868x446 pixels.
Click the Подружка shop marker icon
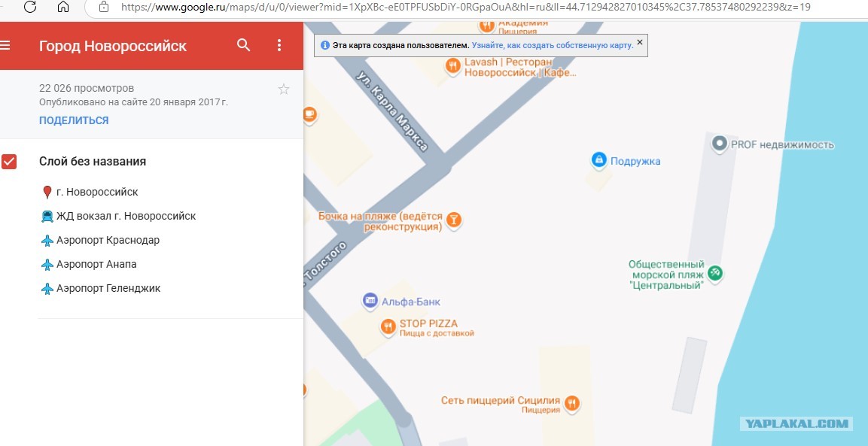coord(598,160)
